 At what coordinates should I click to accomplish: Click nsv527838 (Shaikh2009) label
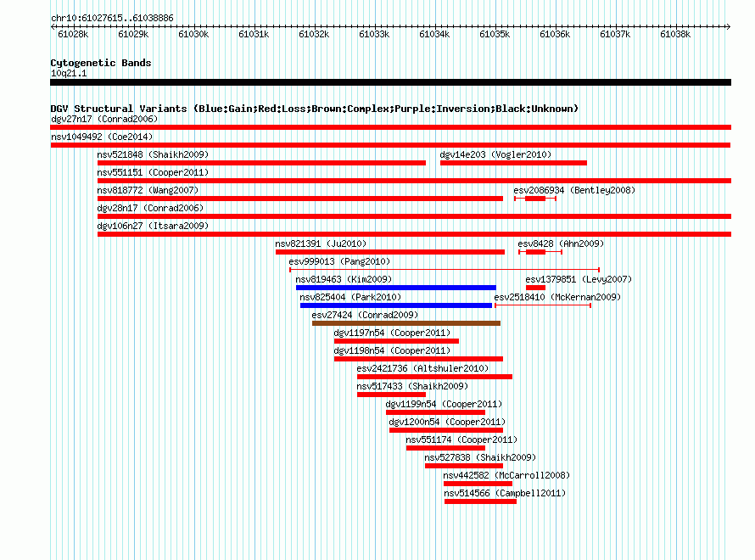(x=480, y=457)
